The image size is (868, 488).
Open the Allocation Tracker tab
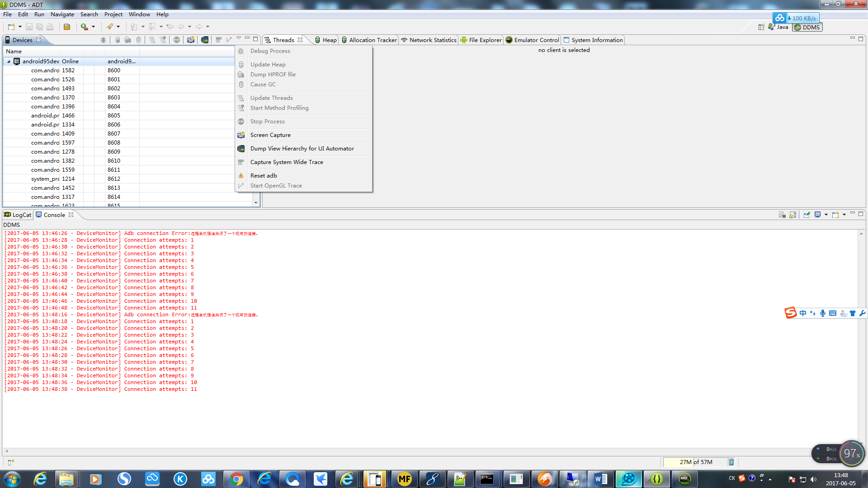369,40
